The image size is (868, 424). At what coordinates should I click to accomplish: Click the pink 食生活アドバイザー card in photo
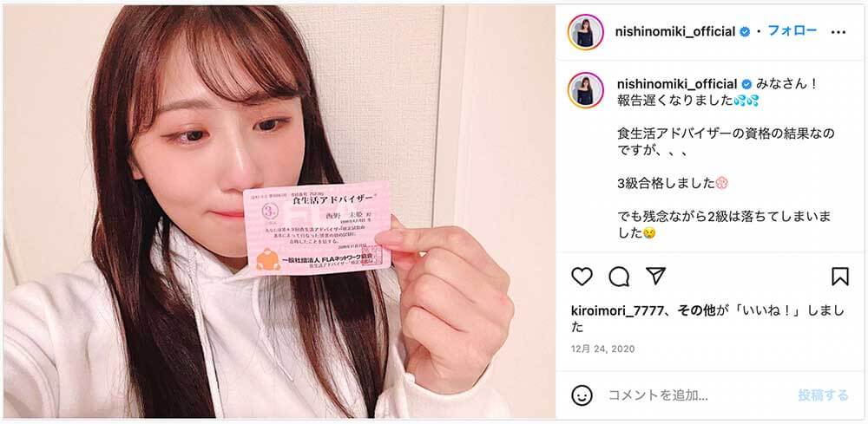317,228
